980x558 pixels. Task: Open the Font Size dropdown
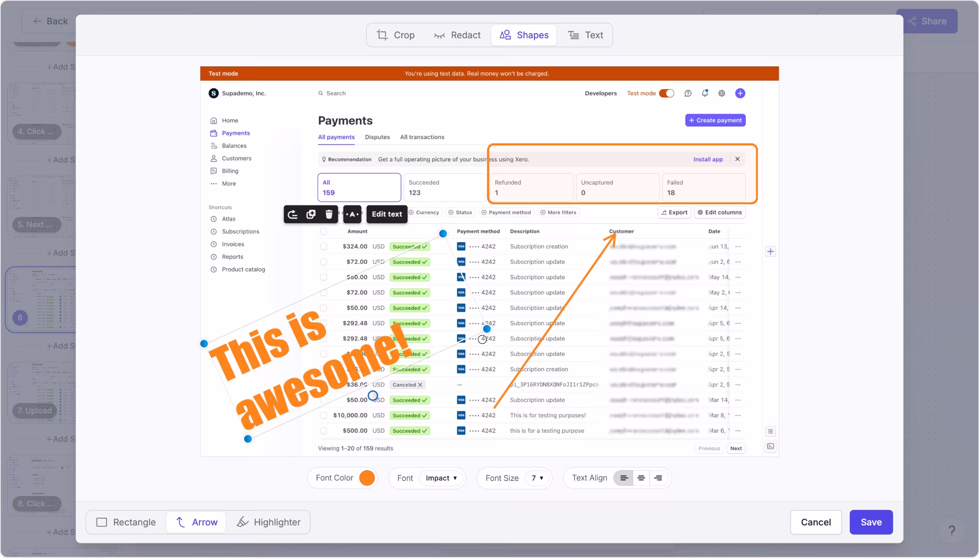(537, 478)
